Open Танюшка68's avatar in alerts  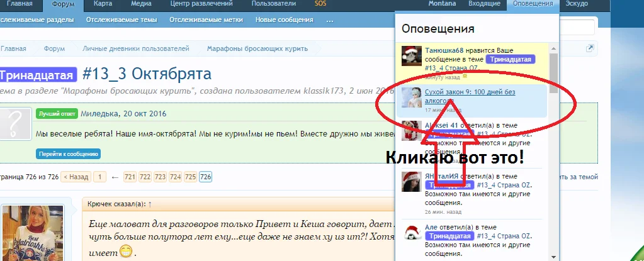[412, 56]
